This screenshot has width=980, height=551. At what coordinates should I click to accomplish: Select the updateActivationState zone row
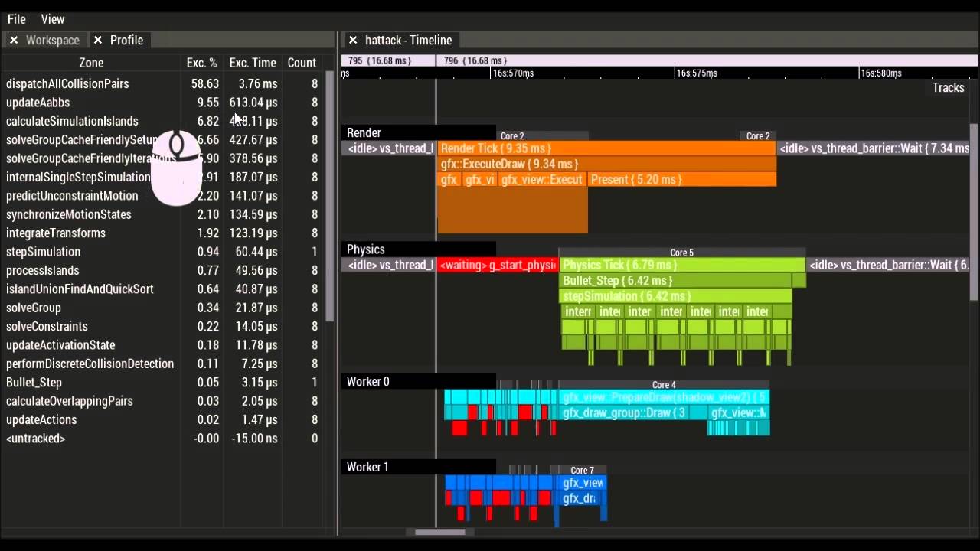coord(162,345)
